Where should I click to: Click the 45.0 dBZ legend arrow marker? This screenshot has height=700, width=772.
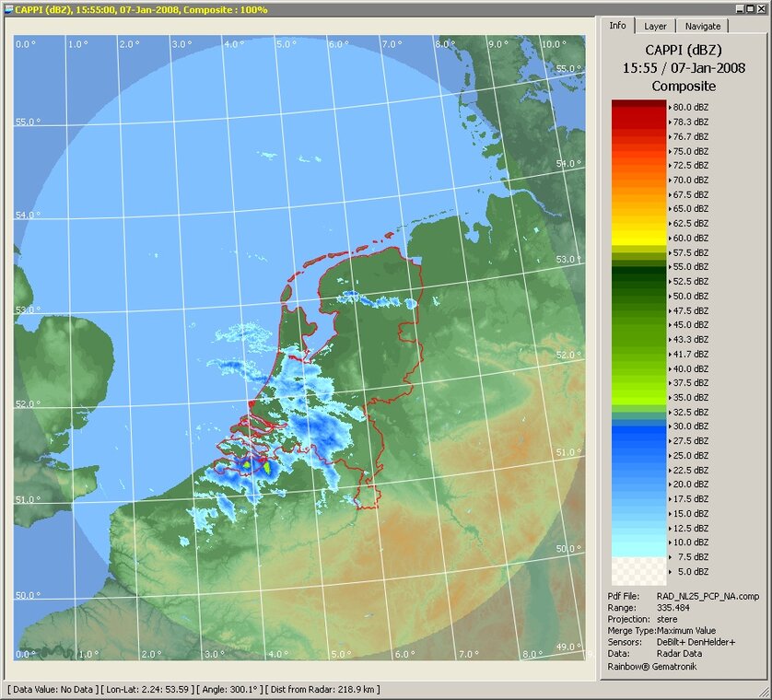[669, 325]
